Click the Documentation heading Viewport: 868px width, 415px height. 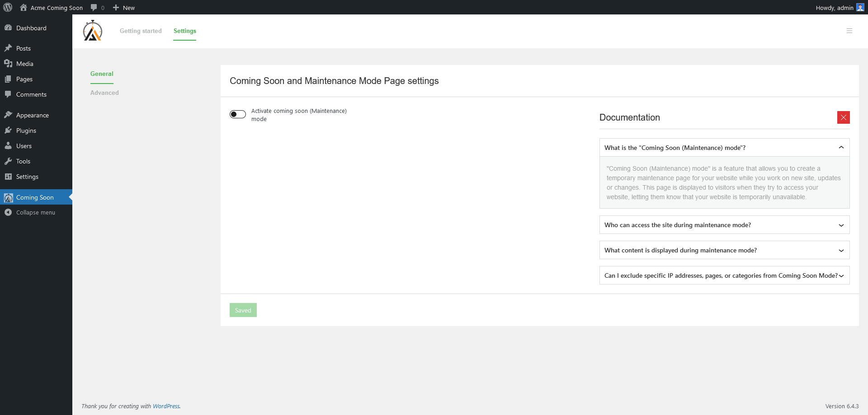coord(630,117)
